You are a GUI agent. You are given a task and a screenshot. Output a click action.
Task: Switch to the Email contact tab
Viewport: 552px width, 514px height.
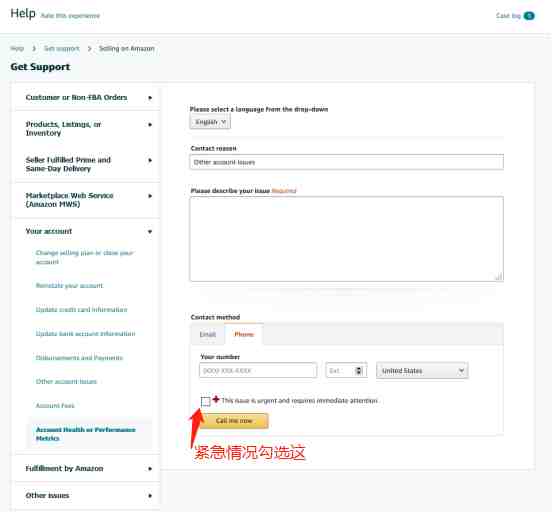(208, 334)
